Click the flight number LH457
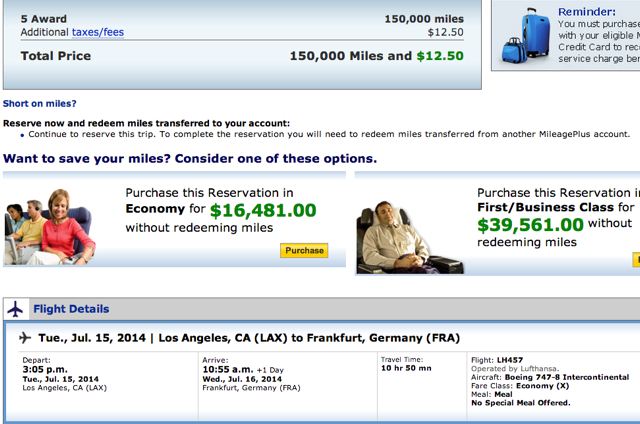The height and width of the screenshot is (424, 640). 509,360
